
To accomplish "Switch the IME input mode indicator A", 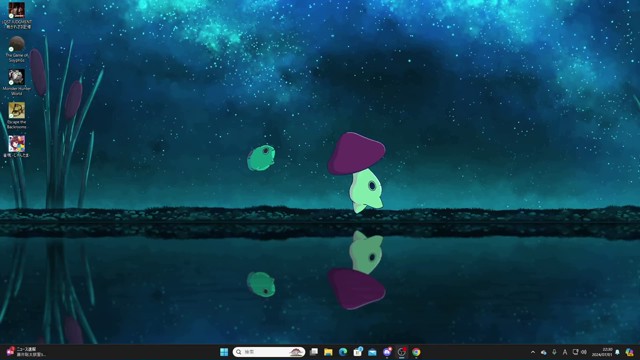I will tap(565, 352).
